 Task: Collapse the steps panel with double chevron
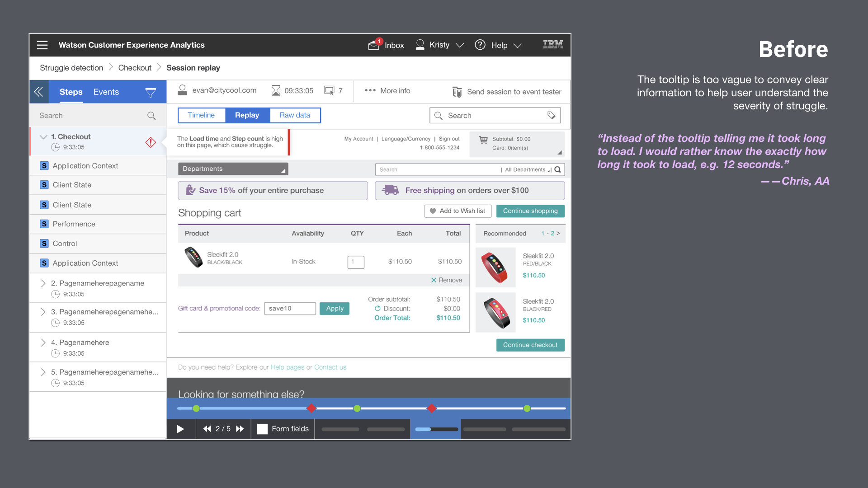click(39, 92)
